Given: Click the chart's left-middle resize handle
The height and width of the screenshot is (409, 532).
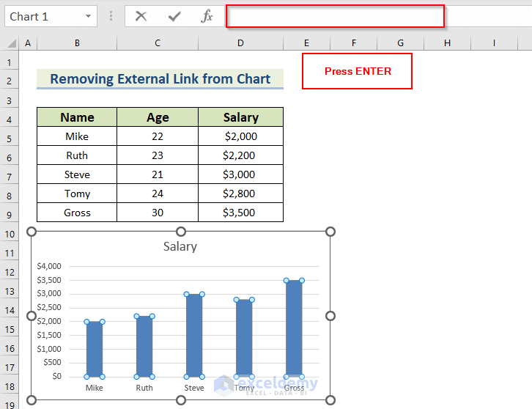Looking at the screenshot, I should click(32, 316).
